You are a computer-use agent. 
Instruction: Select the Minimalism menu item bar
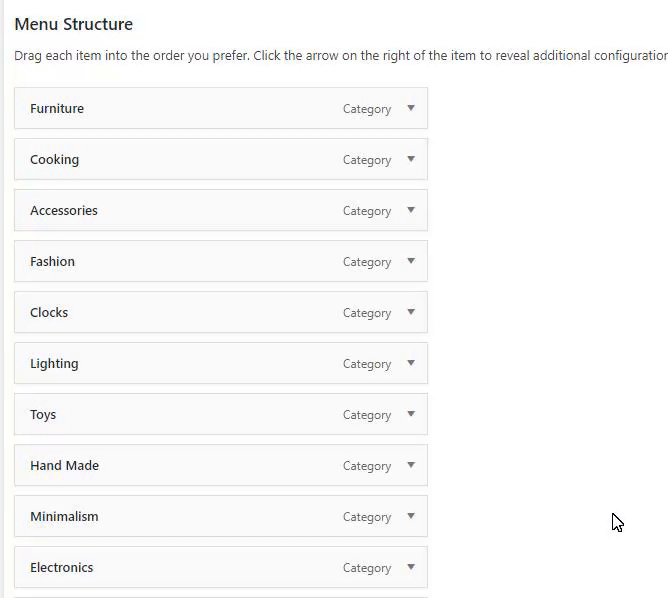[200, 516]
